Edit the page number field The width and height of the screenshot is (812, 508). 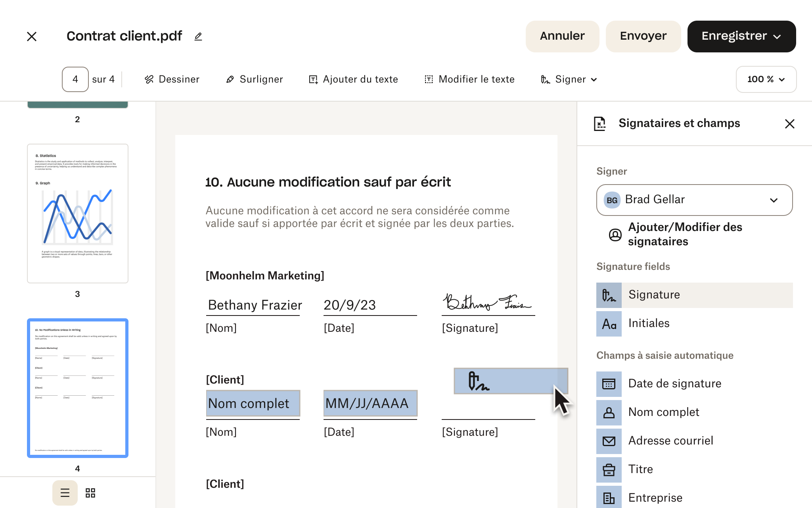75,79
